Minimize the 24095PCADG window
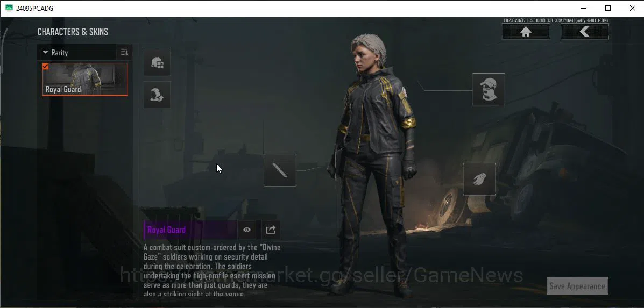Image resolution: width=644 pixels, height=308 pixels. [584, 8]
